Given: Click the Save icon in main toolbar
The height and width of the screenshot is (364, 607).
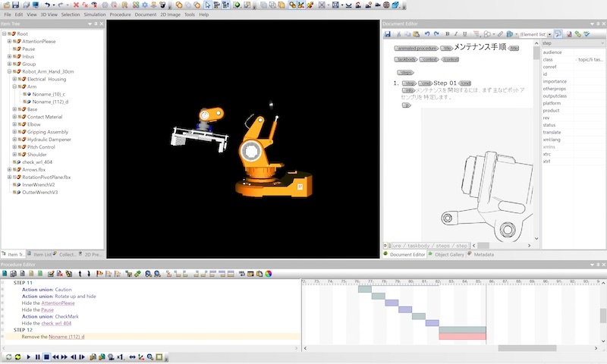Looking at the screenshot, I should (16, 5).
